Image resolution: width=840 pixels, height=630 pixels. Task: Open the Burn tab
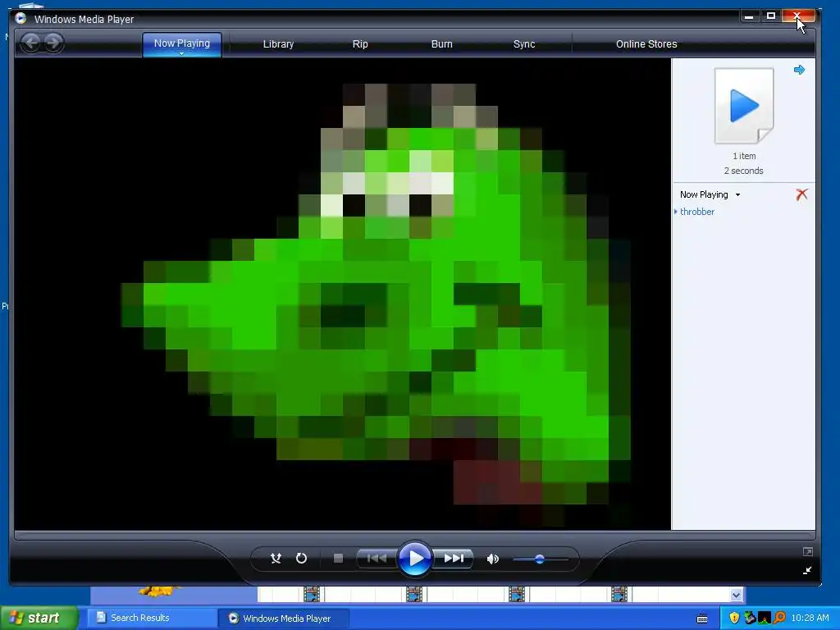click(x=442, y=44)
